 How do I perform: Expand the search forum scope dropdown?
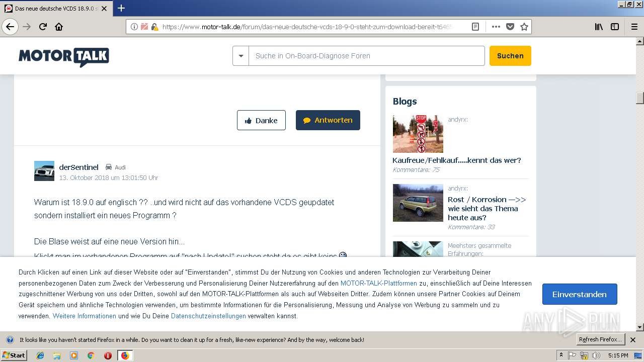[240, 56]
